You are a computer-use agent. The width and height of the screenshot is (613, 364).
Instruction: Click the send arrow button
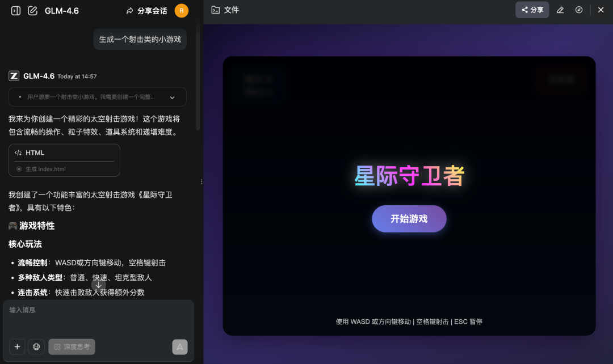click(180, 346)
